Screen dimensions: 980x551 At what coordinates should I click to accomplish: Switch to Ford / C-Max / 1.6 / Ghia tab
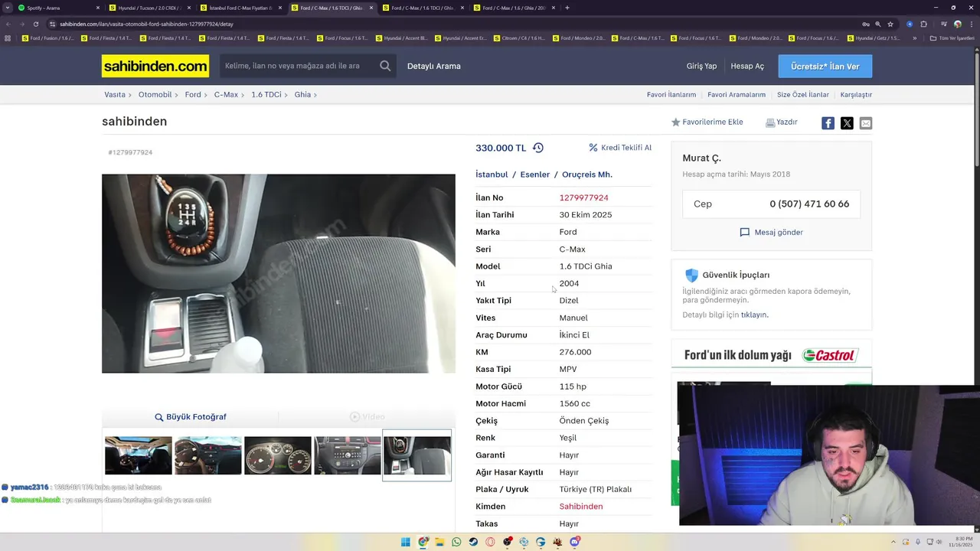[x=514, y=8]
